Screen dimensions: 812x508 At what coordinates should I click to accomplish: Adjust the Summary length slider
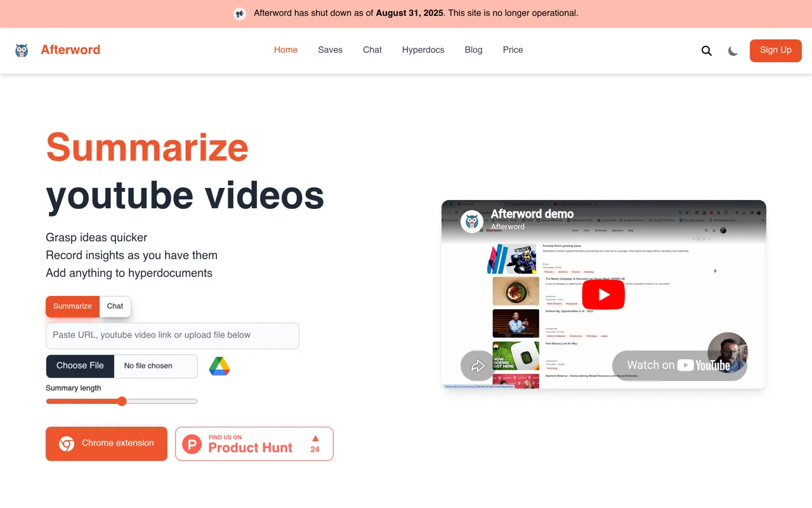pos(122,401)
